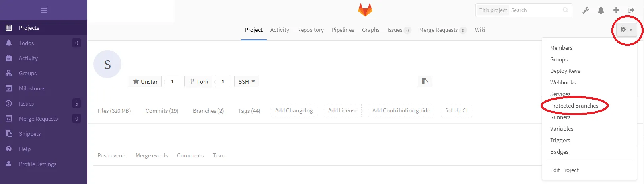The width and height of the screenshot is (644, 184).
Task: Expand the SSH protocol dropdown
Action: point(247,82)
